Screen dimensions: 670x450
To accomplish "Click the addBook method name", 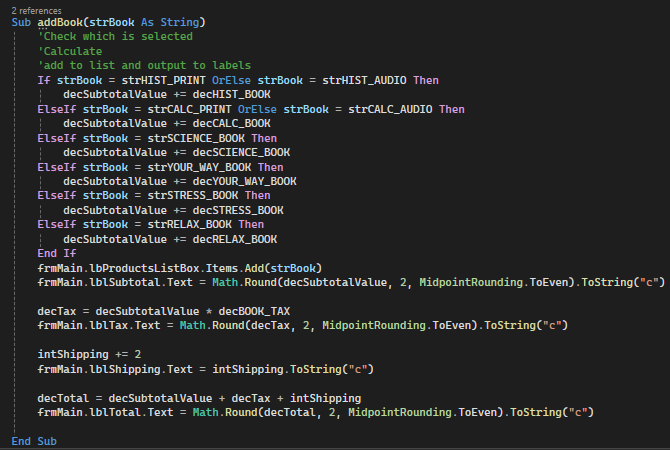I will [x=60, y=22].
